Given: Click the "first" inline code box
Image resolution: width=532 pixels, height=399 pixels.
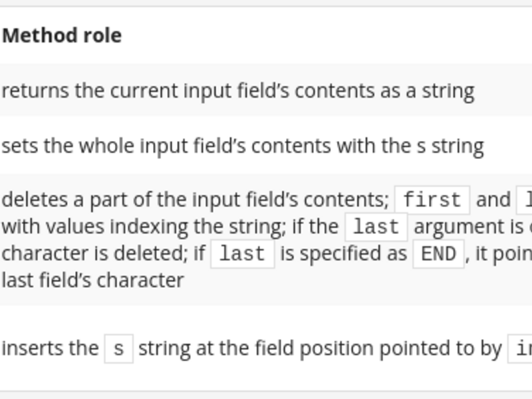Looking at the screenshot, I should (x=432, y=200).
